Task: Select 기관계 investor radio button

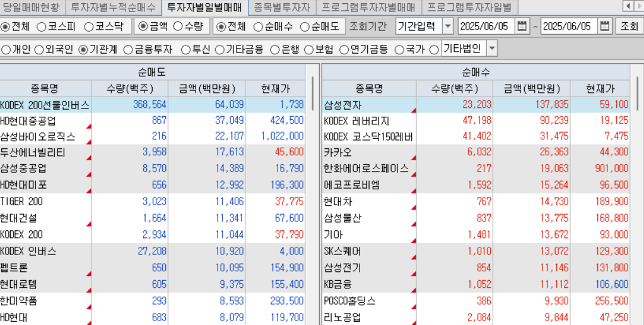Action: click(83, 50)
